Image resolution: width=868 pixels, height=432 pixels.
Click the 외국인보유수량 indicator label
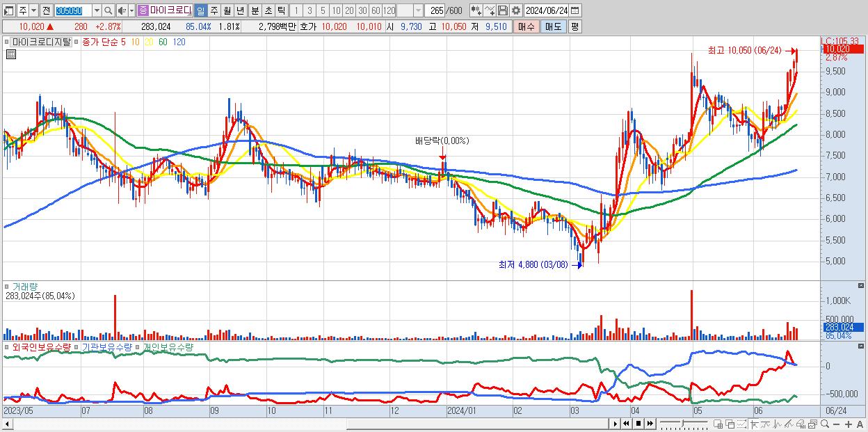pos(41,346)
